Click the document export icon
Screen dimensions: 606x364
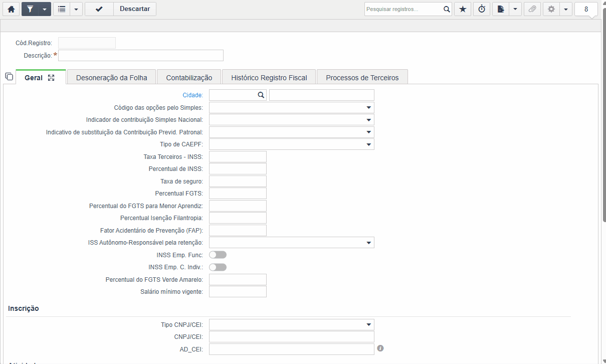tap(501, 9)
